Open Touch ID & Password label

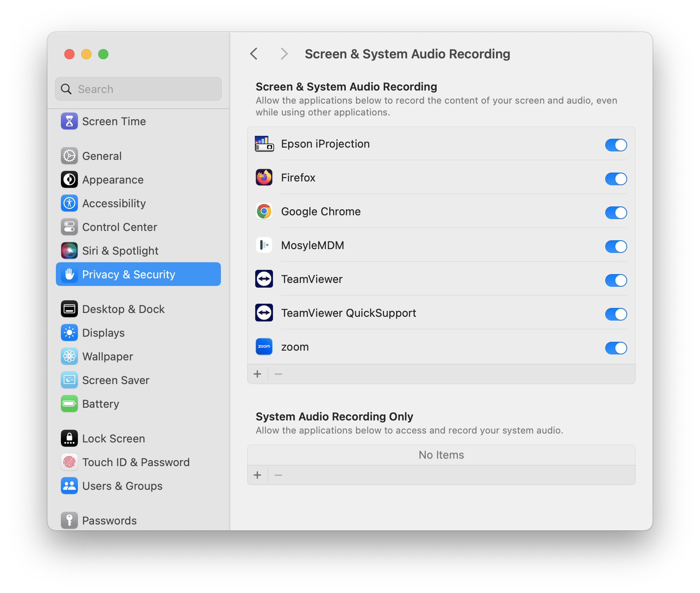136,462
